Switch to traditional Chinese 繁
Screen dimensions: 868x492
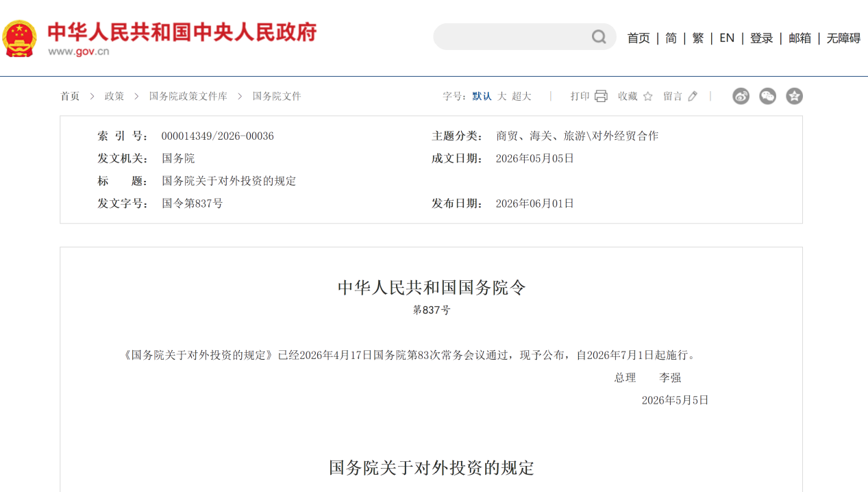(698, 38)
